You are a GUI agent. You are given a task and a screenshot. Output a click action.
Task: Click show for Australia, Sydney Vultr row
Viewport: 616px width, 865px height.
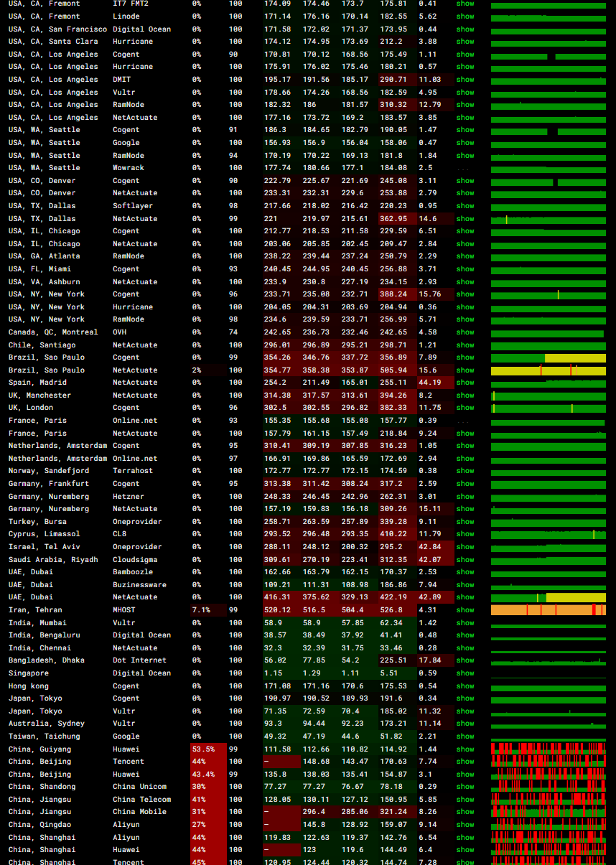coord(465,724)
